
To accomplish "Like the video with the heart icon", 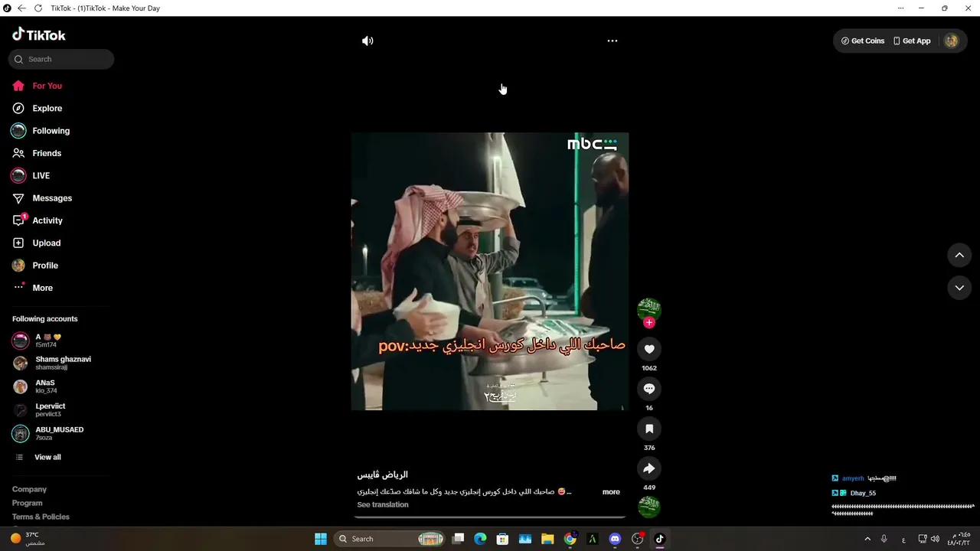I will [649, 349].
